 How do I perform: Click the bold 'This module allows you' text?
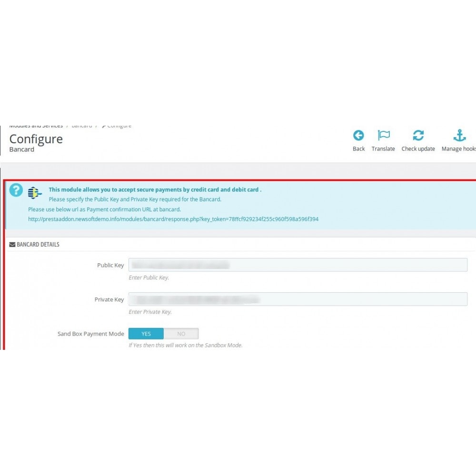155,190
